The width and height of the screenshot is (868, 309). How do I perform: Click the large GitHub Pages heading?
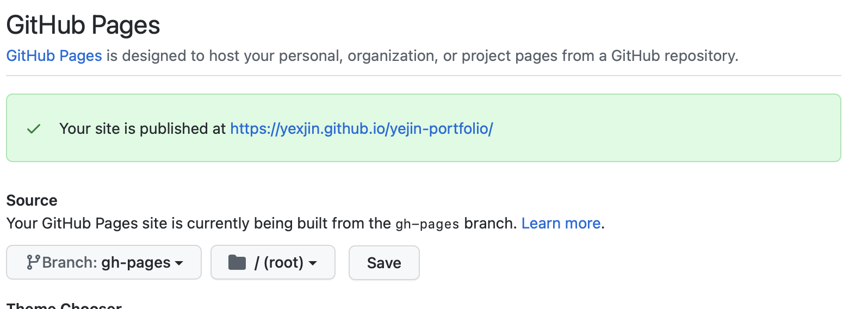click(83, 25)
